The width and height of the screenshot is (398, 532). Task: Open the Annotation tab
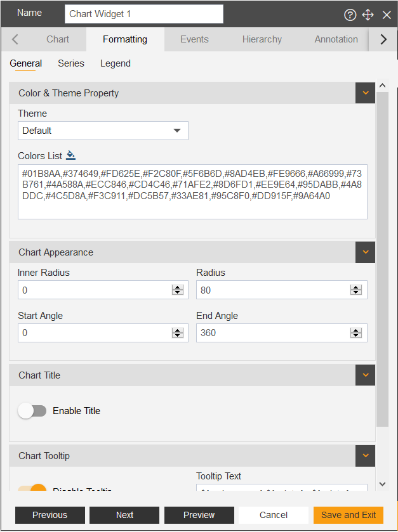(x=336, y=39)
